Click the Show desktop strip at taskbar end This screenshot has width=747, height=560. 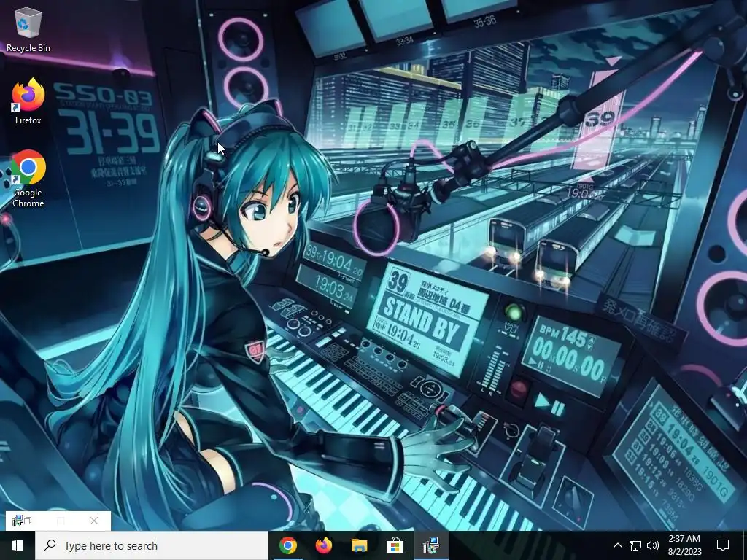[745, 545]
